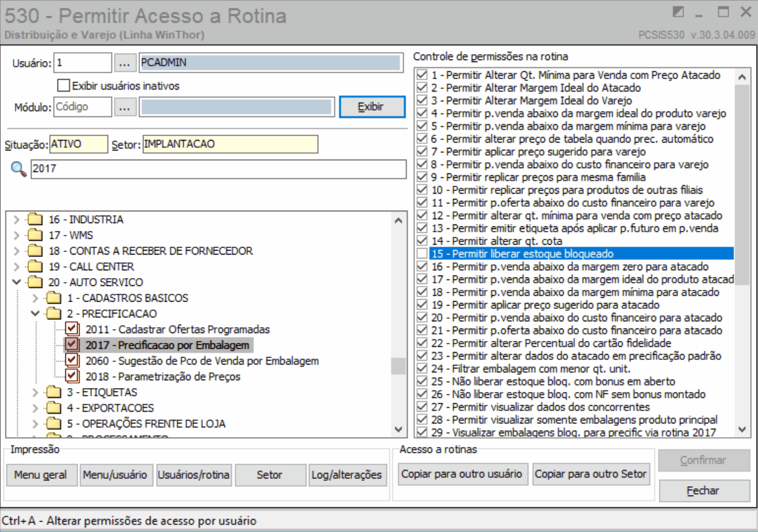This screenshot has width=758, height=532.
Task: Click the PCADMIN user name field
Action: click(271, 63)
